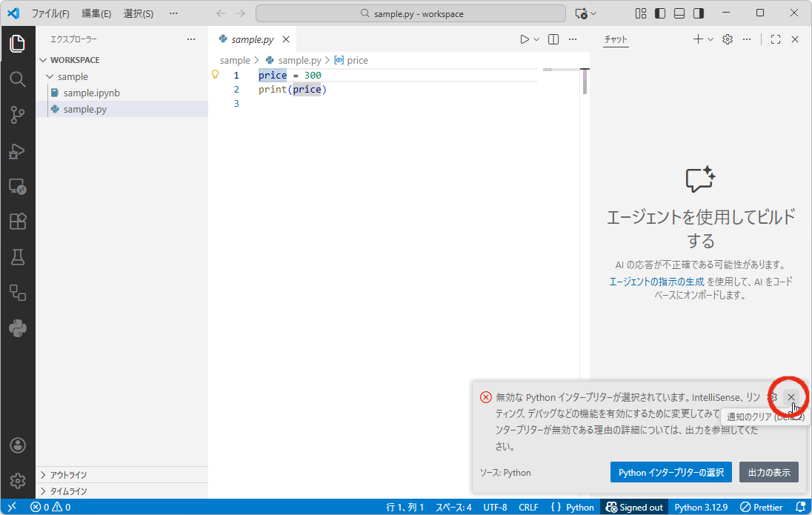Click 出力の表示 button
Viewport: 812px width, 515px height.
coord(769,473)
